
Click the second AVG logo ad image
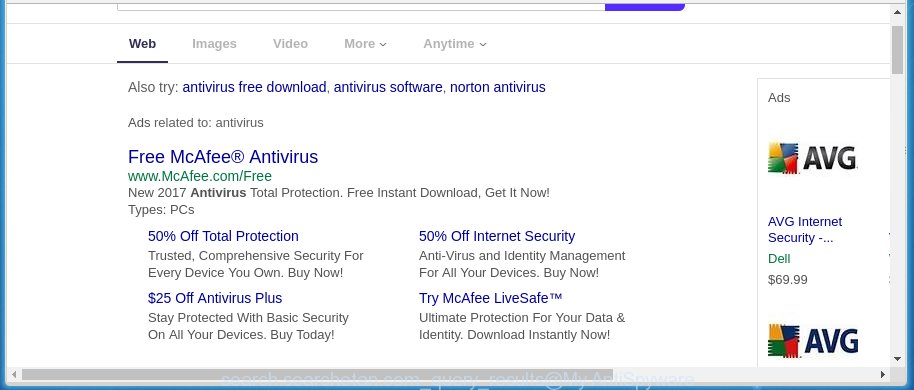pyautogui.click(x=813, y=341)
